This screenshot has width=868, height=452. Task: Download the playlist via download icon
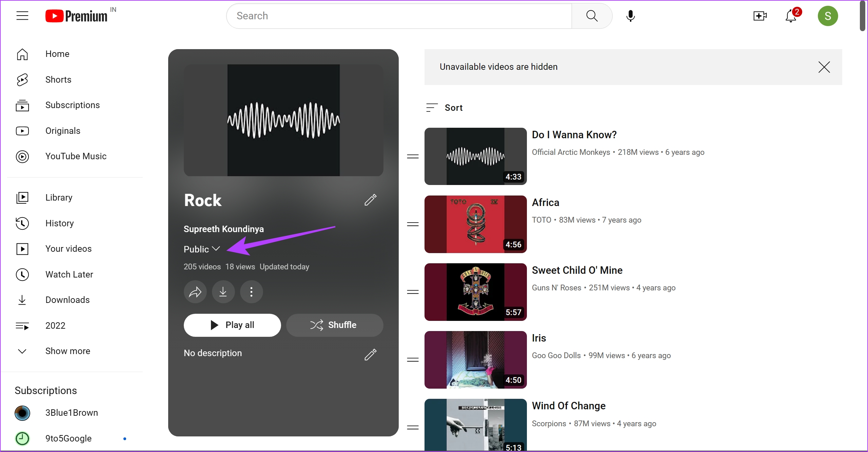point(223,292)
